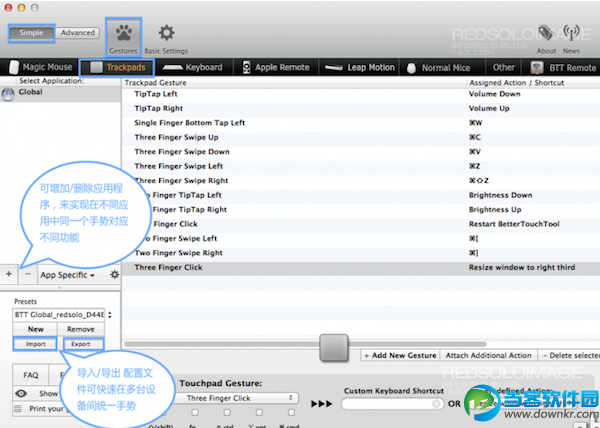Click the Import button
Viewport: 600px width, 428px height.
click(35, 344)
